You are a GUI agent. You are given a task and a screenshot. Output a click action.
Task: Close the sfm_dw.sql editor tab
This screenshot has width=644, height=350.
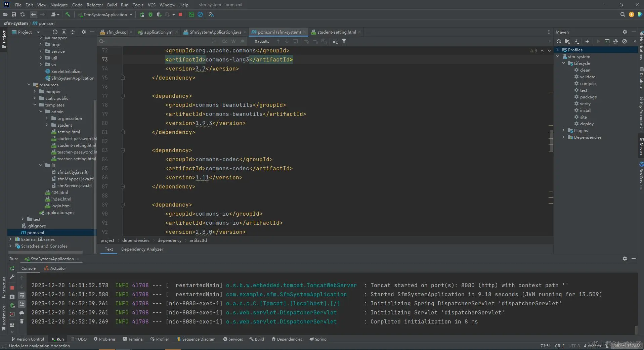[x=131, y=32]
